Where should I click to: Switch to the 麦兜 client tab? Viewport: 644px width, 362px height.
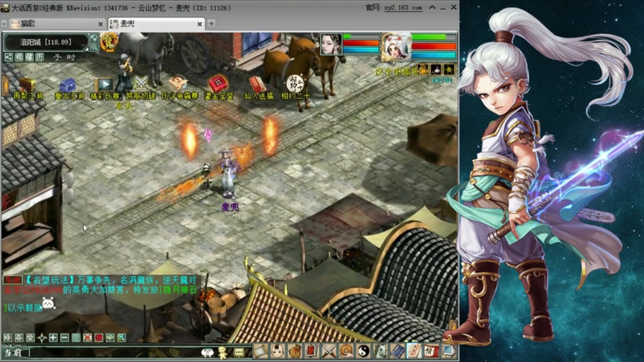(x=155, y=24)
